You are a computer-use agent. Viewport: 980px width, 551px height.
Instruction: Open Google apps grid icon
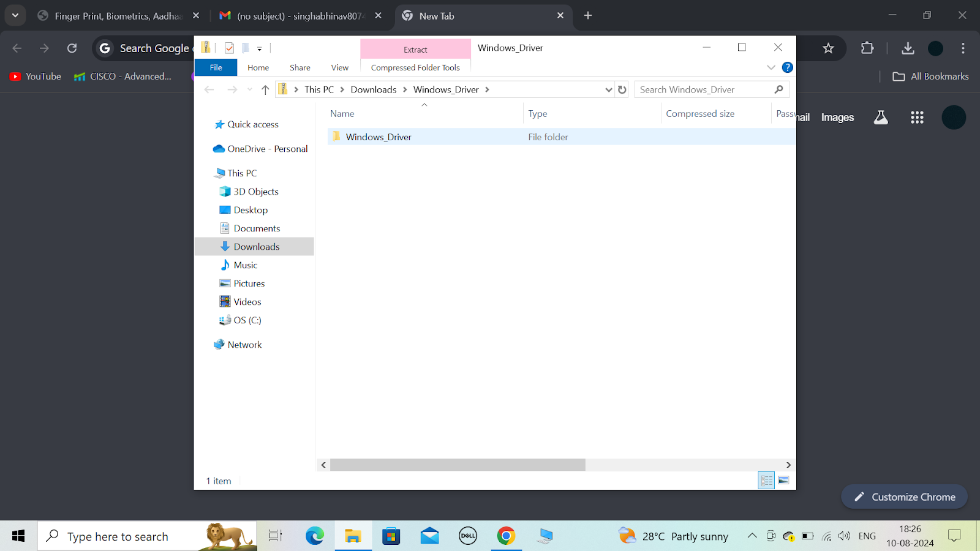[917, 118]
